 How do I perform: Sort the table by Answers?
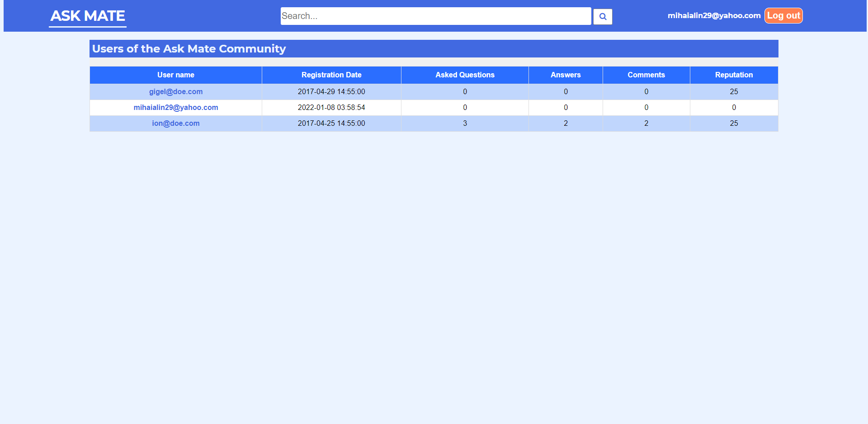(566, 75)
